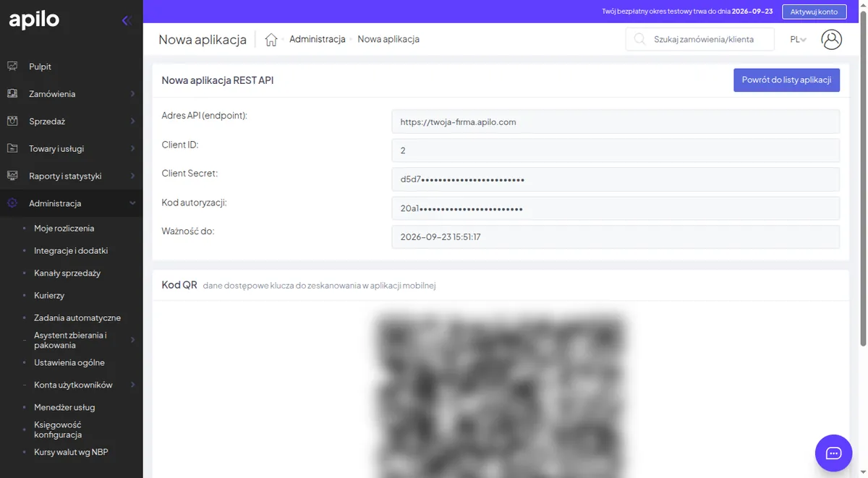Click the Client Secret field
868x478 pixels.
click(x=616, y=179)
